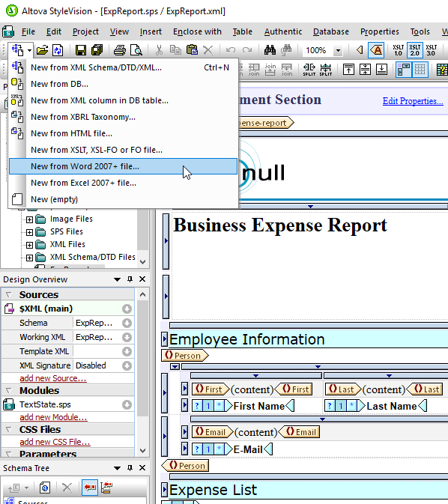Click add new Source link

pos(52,378)
